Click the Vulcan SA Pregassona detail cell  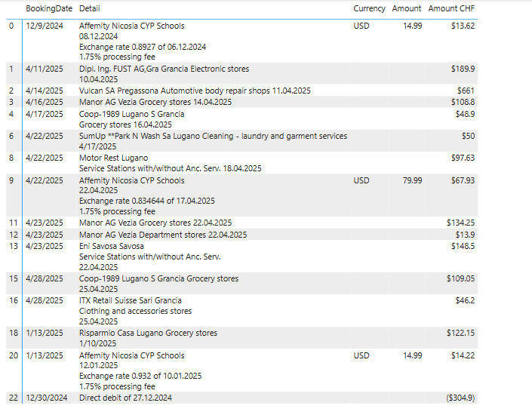(x=195, y=91)
